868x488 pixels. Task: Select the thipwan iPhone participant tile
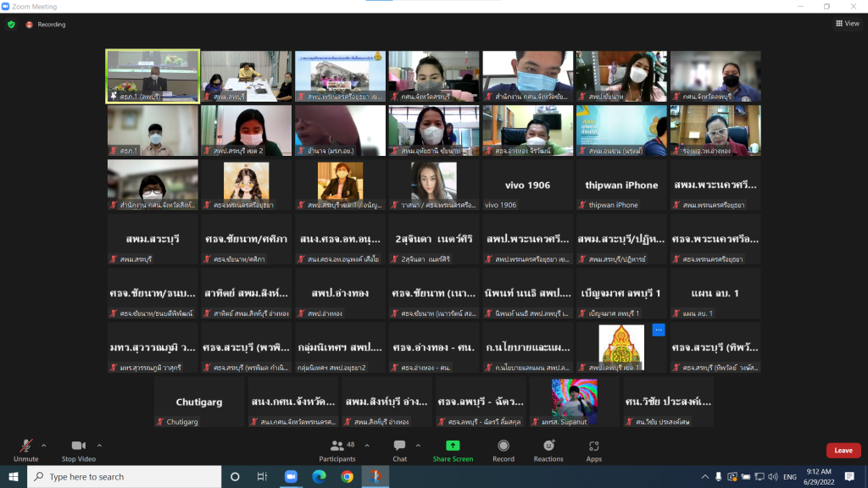click(621, 185)
